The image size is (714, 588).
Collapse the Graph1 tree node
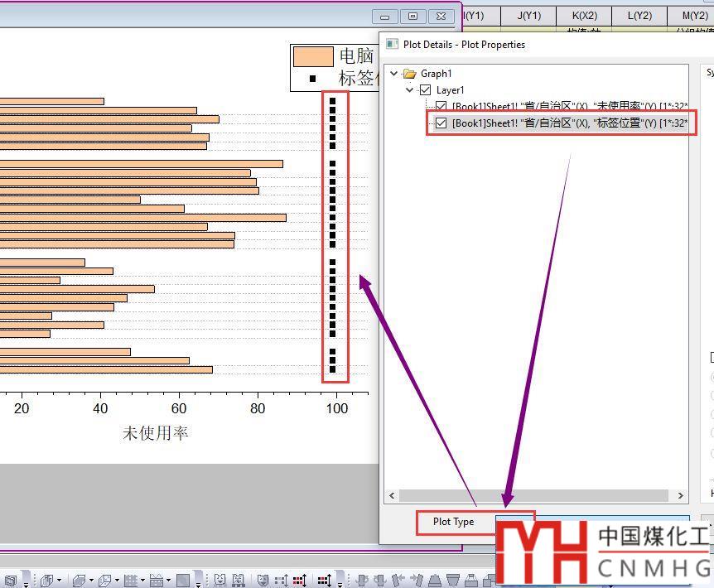click(393, 74)
